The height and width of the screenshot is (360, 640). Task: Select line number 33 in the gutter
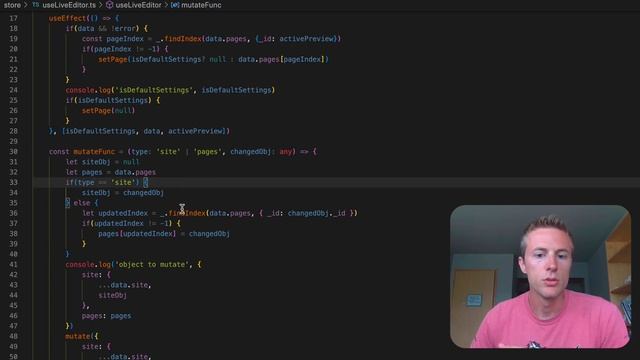tap(13, 182)
